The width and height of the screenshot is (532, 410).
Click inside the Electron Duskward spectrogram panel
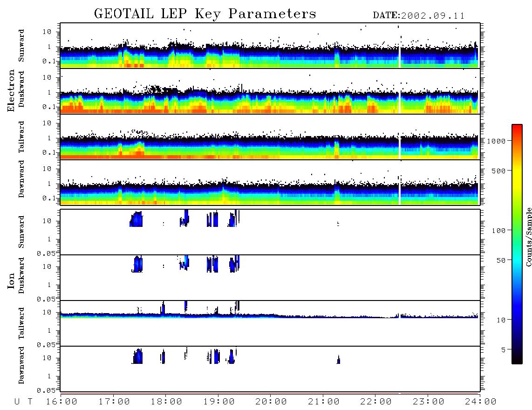click(270, 91)
